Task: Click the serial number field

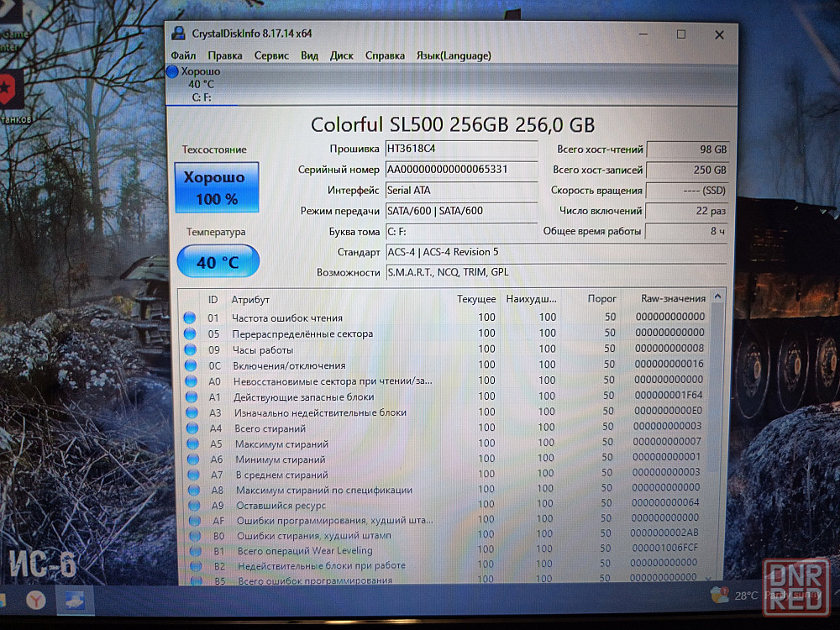Action: click(461, 170)
